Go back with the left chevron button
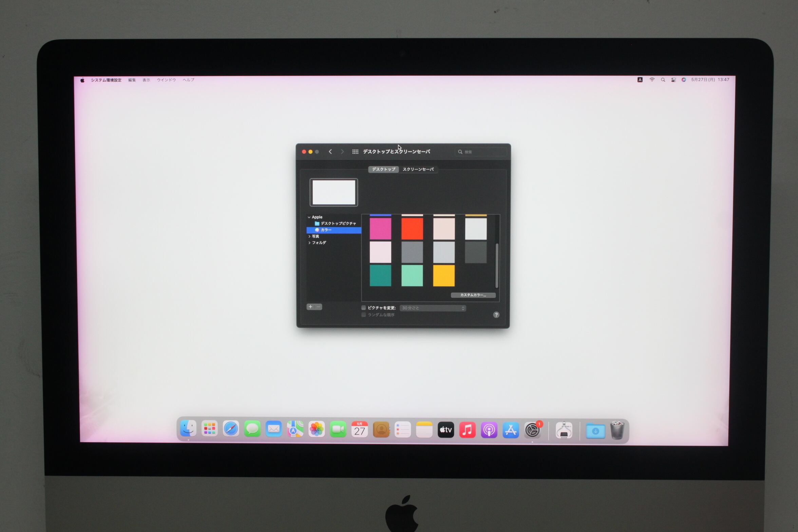 [x=330, y=152]
